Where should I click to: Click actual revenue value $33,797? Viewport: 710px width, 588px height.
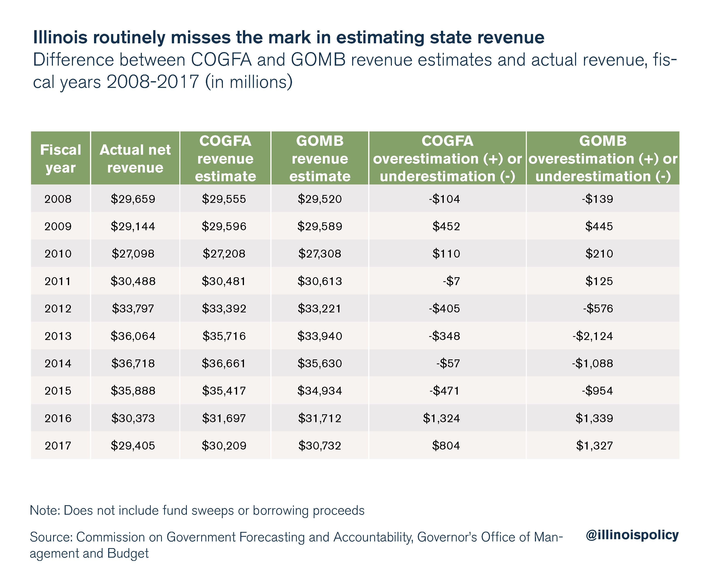coord(133,308)
